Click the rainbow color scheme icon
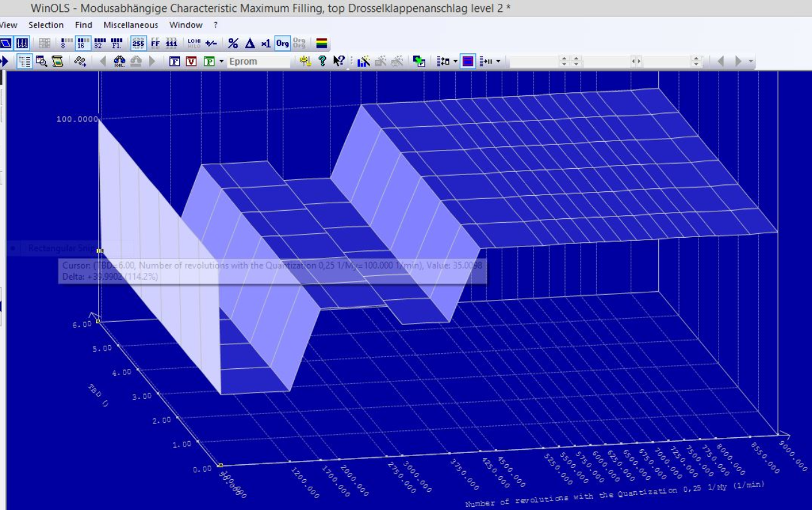Image resolution: width=812 pixels, height=510 pixels. pos(321,43)
